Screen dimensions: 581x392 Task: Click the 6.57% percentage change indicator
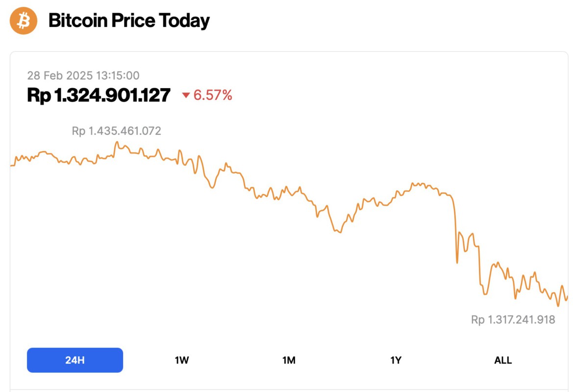pos(212,96)
